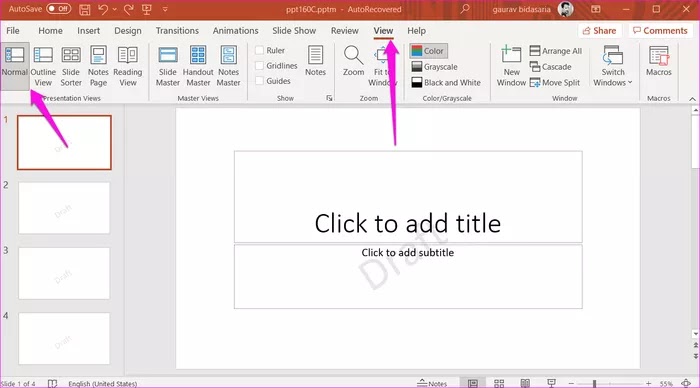Select Black and White mode

tap(446, 83)
